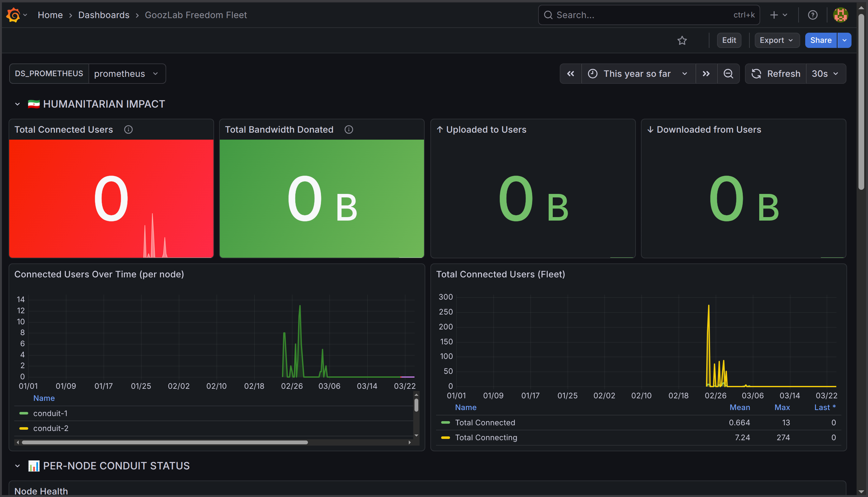View info tooltip on Total Bandwidth Donated panel

[349, 129]
